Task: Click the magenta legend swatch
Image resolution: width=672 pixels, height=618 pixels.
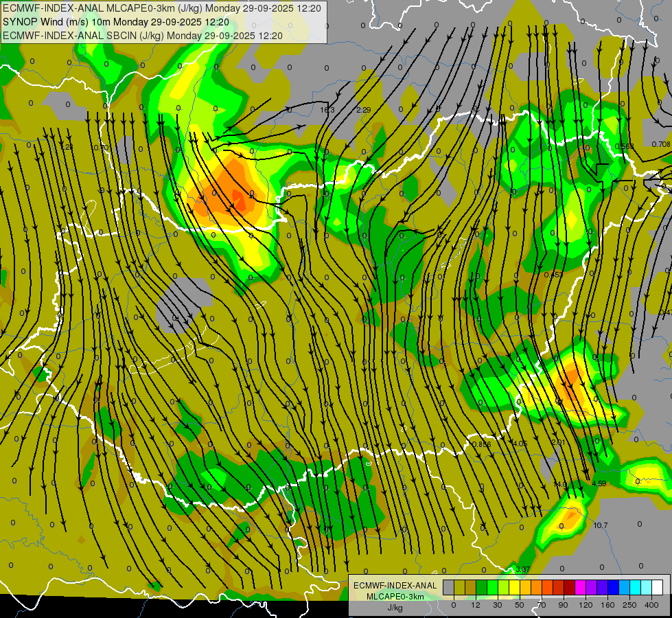Action: pyautogui.click(x=581, y=587)
